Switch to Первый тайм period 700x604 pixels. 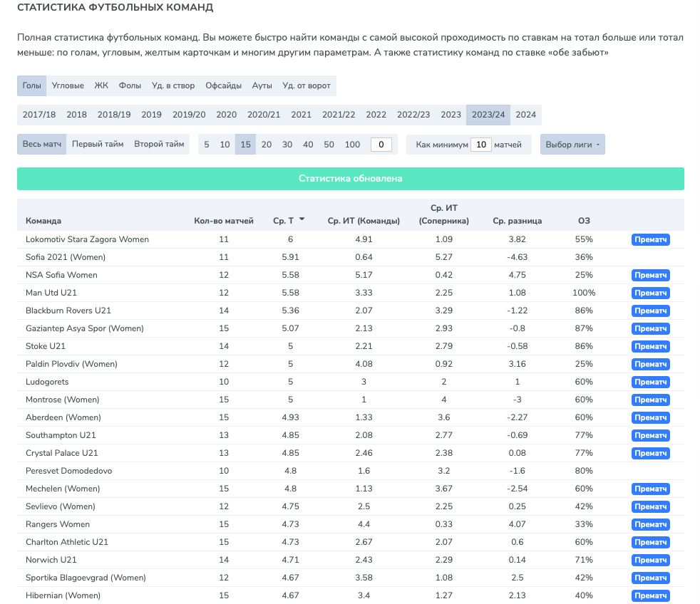tap(98, 144)
